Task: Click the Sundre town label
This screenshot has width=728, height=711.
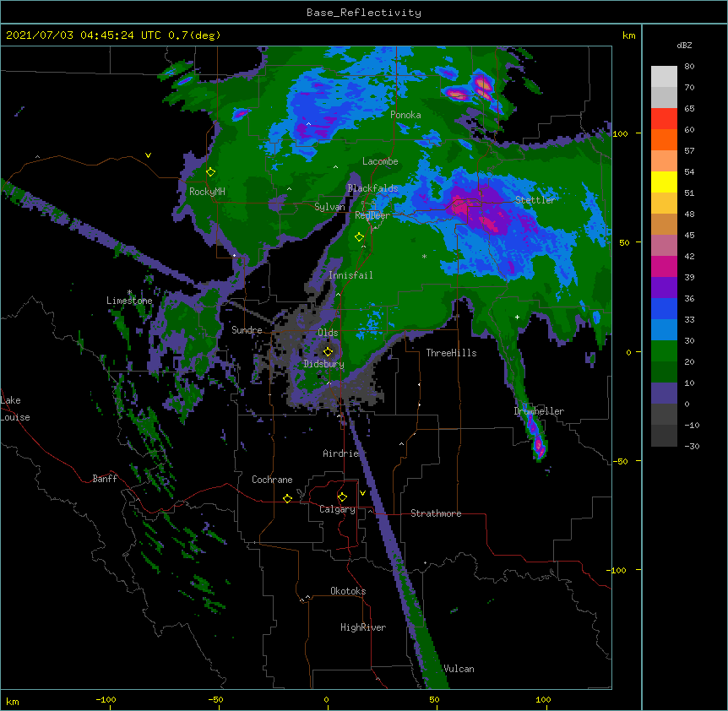Action: 247,330
